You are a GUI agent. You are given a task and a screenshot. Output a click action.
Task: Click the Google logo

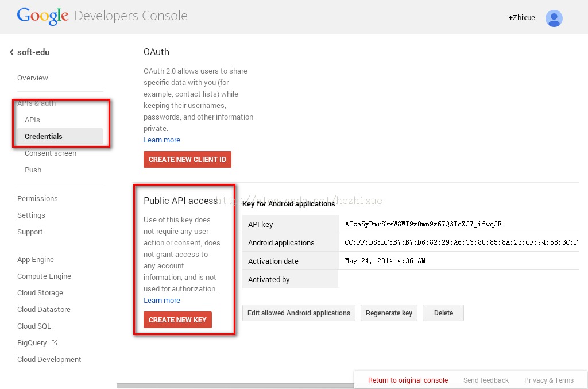[x=42, y=16]
